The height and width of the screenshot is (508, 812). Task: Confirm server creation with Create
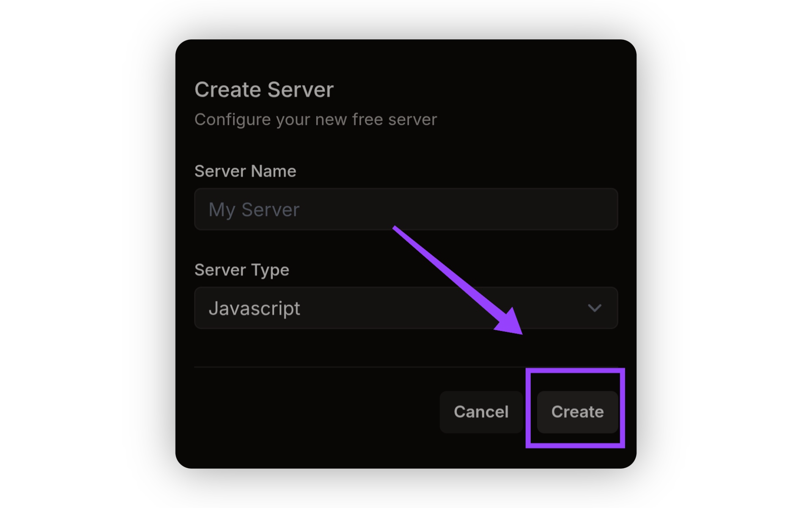577,411
